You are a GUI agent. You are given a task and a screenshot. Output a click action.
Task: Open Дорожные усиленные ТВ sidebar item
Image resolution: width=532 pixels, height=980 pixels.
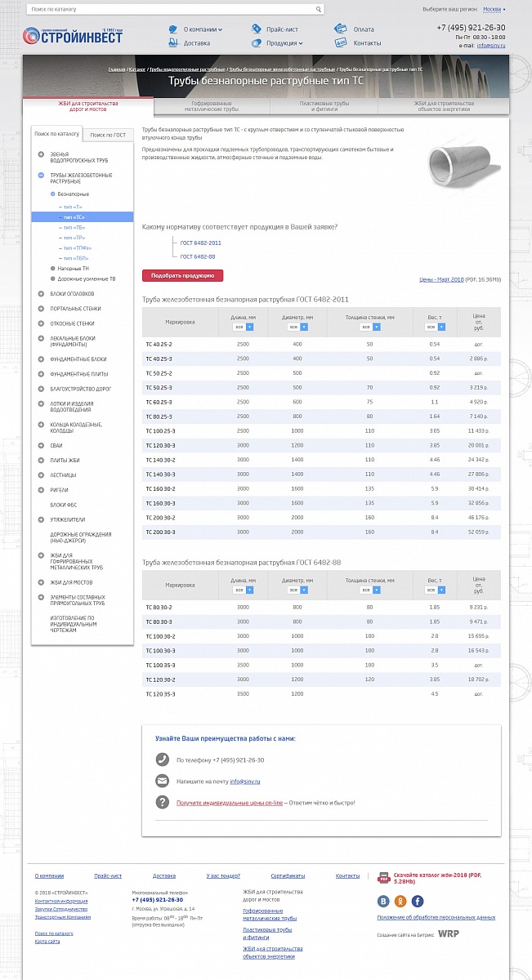coord(87,278)
